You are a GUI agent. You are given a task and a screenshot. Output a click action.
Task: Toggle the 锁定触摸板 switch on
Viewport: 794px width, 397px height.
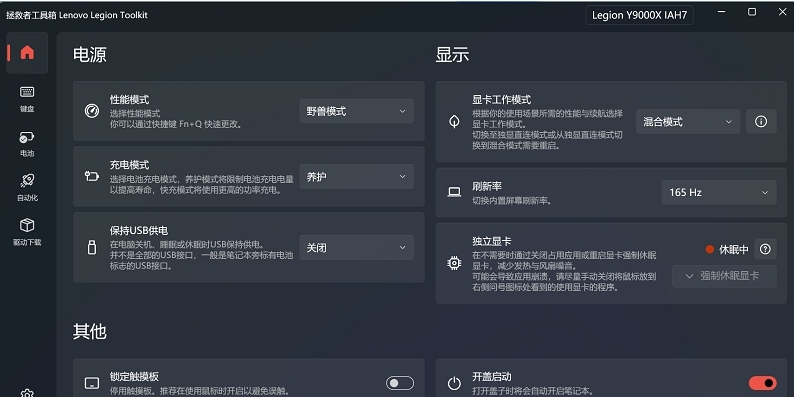coord(400,383)
